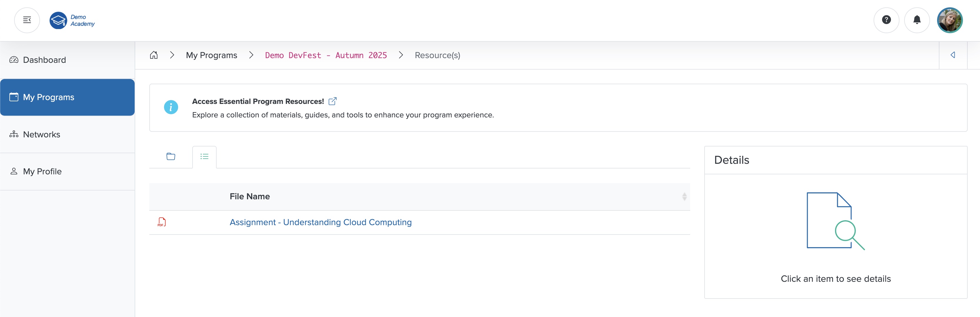Click the external link icon beside Access Essential Program Resources
Viewport: 980px width, 317px height.
pos(333,101)
